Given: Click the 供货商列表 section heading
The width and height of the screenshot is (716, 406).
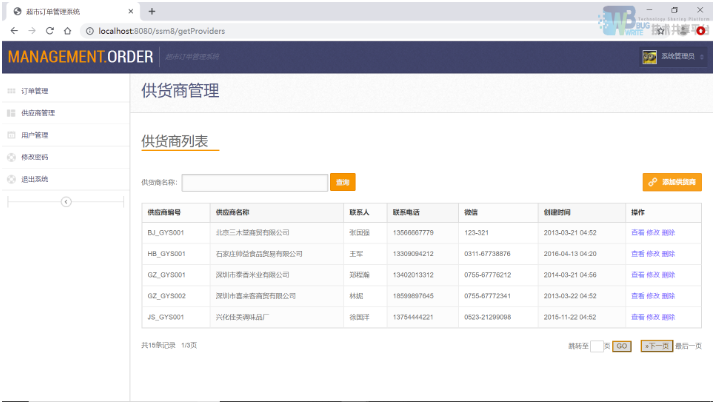Looking at the screenshot, I should 175,141.
